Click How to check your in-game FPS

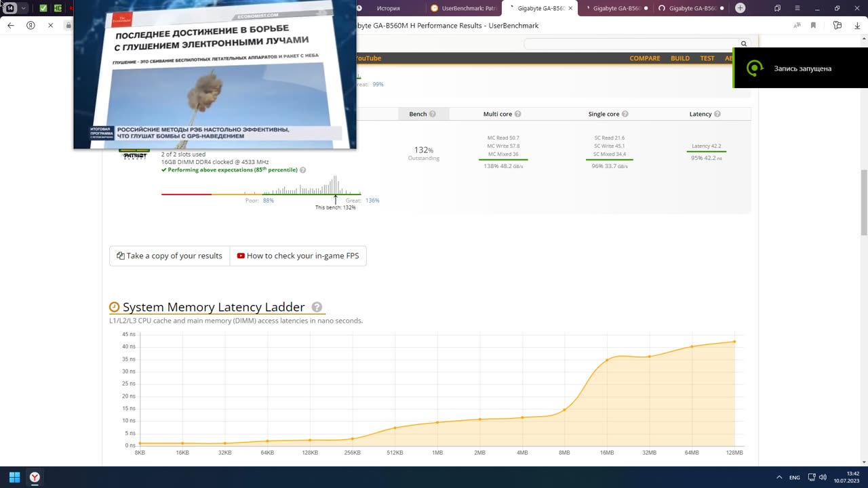(298, 256)
